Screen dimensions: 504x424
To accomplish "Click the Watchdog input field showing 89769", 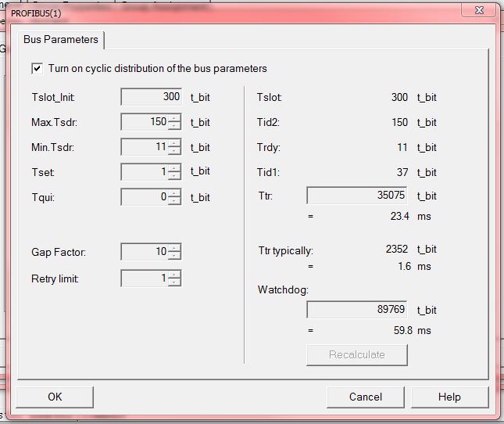I will pos(357,310).
